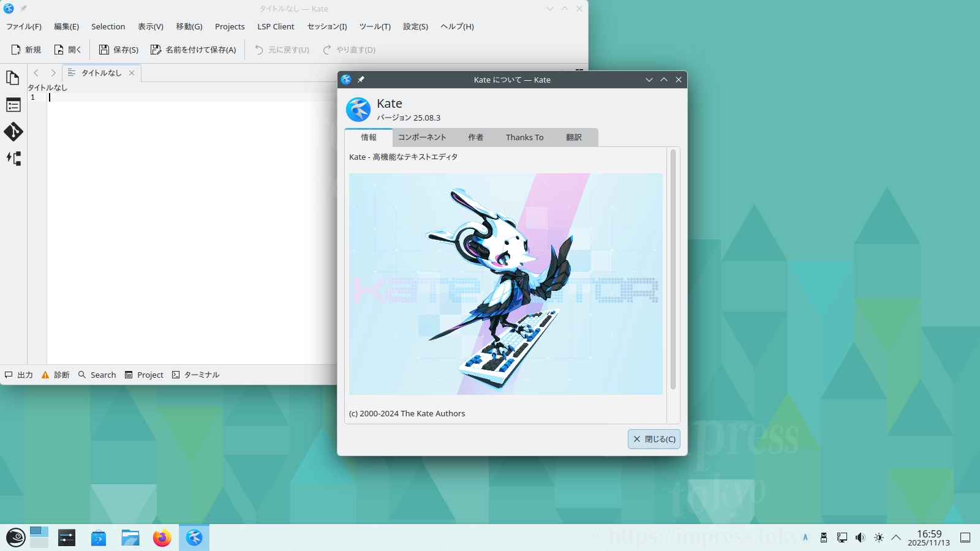Image resolution: width=980 pixels, height=551 pixels.
Task: Go to previous tab with back arrow
Action: pyautogui.click(x=36, y=73)
